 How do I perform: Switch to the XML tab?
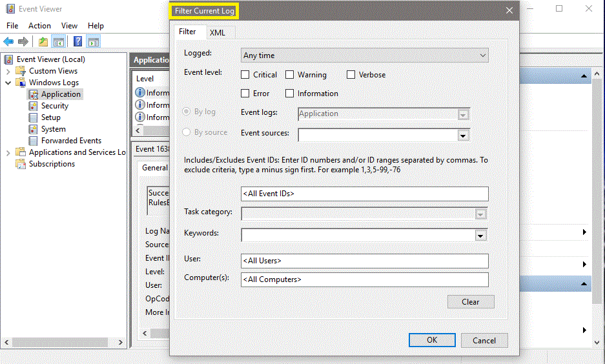(217, 32)
